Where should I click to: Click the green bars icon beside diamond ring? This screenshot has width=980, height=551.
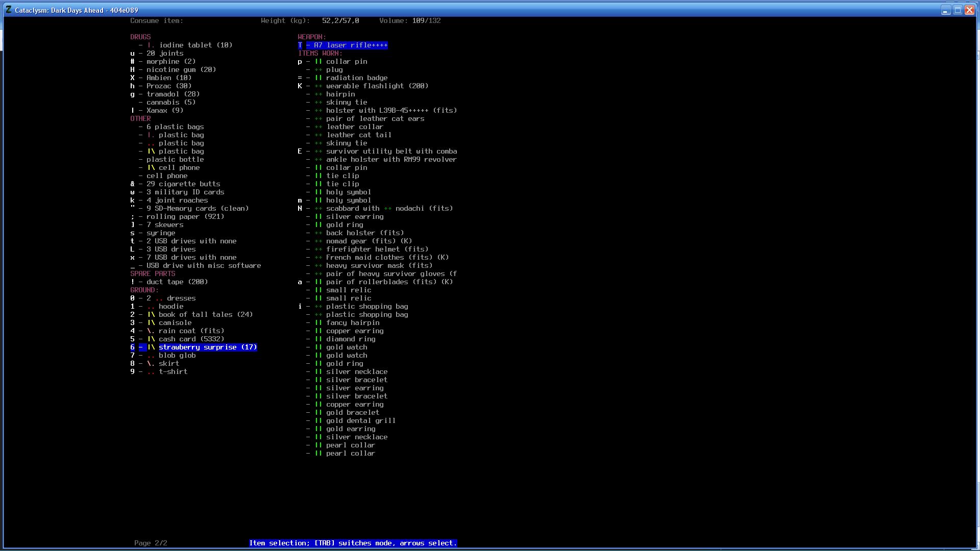click(318, 339)
